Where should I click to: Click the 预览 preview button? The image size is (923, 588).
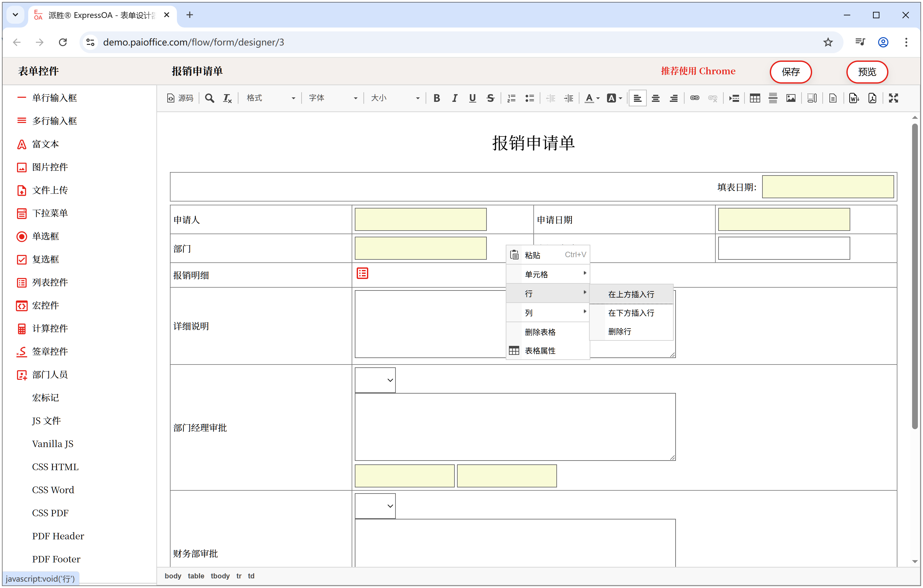pyautogui.click(x=867, y=72)
